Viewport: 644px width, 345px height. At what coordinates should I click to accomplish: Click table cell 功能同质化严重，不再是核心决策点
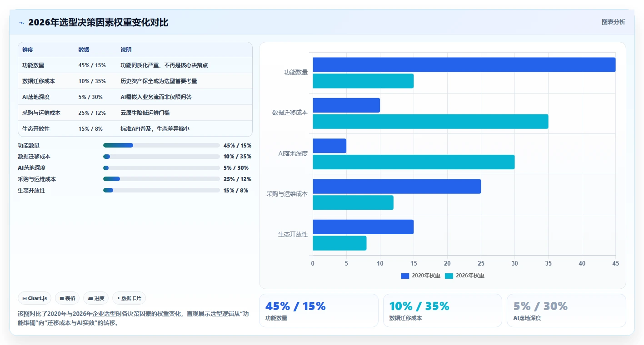click(x=164, y=65)
